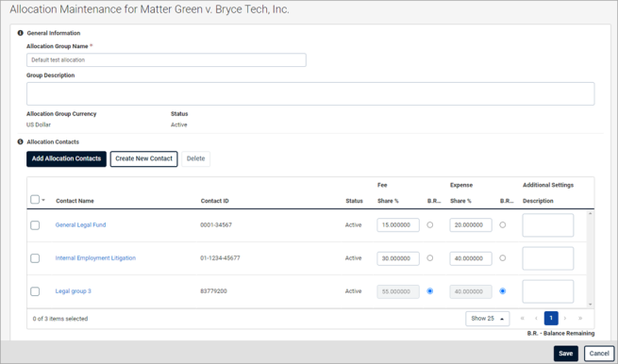Edit Fee Share % for Internal Employment Litigation

398,258
